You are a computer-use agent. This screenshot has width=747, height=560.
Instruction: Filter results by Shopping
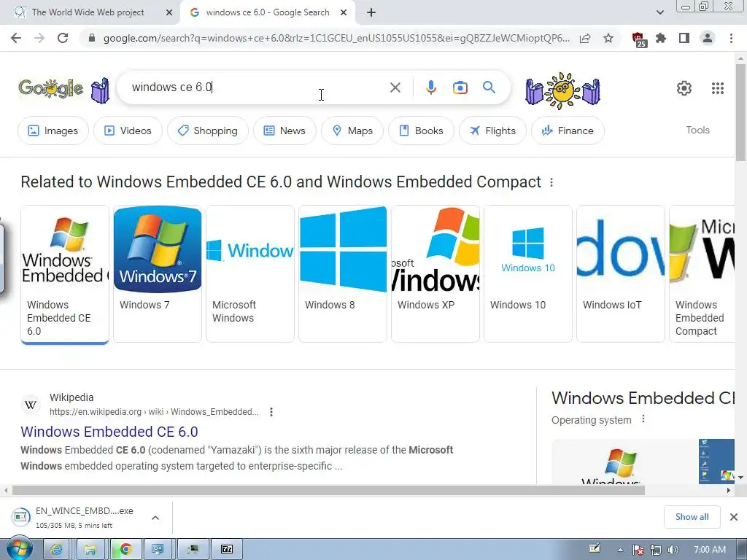pyautogui.click(x=208, y=131)
